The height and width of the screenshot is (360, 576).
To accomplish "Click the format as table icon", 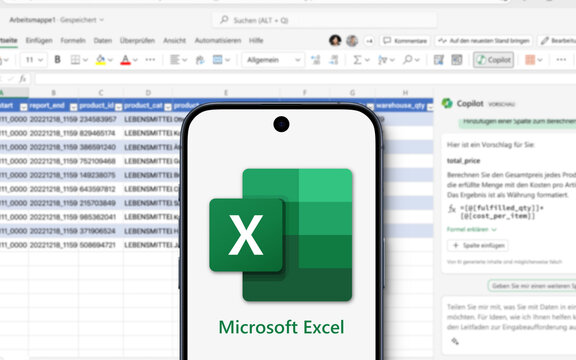I will pos(439,60).
